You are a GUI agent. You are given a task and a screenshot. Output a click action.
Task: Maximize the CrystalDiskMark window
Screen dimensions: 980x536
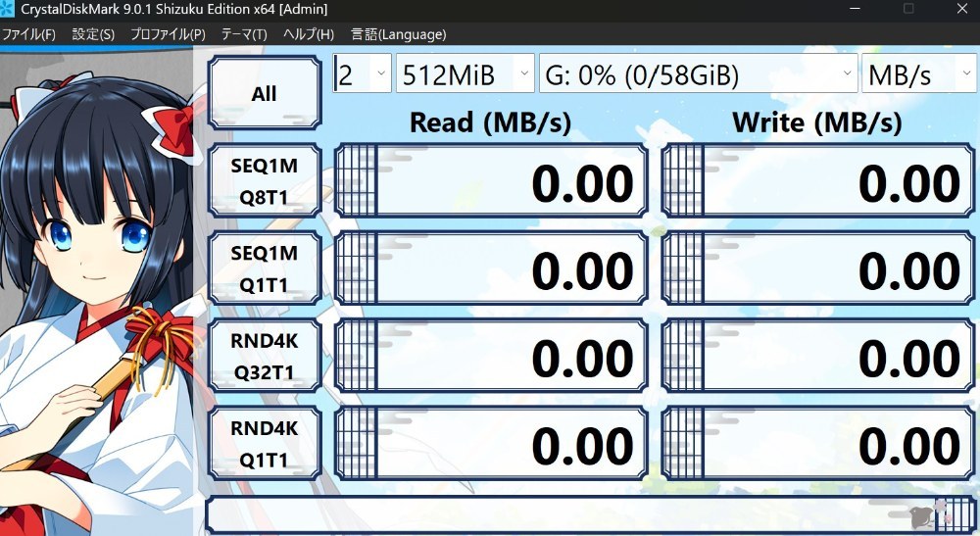[908, 9]
